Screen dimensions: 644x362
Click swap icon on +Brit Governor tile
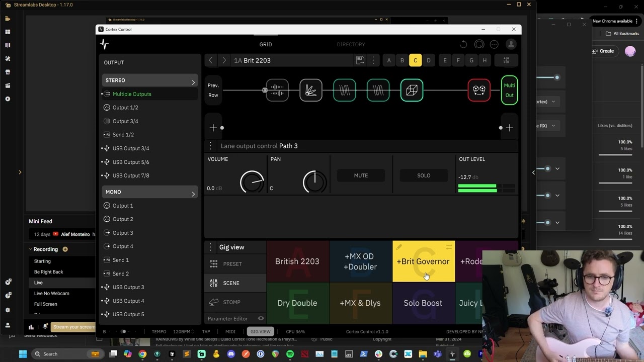click(x=449, y=247)
